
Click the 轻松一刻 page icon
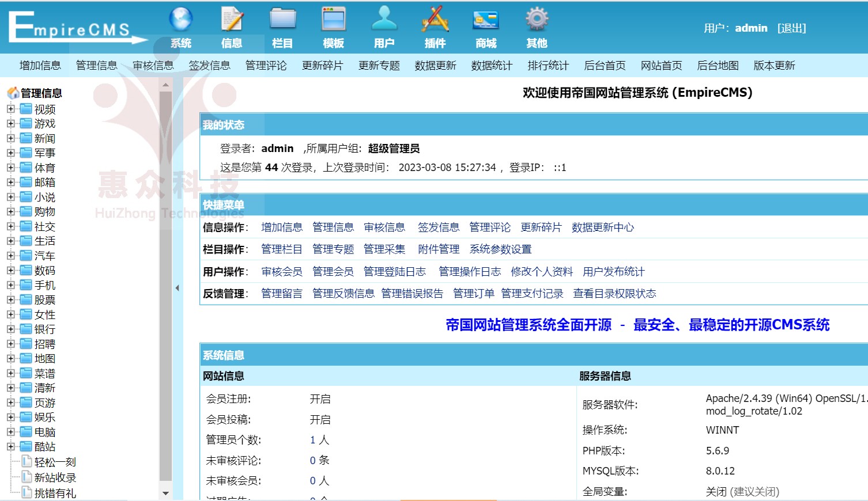pos(27,461)
